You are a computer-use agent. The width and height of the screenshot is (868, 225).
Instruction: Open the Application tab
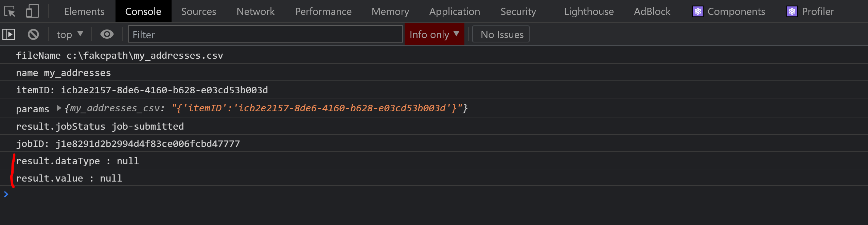pos(455,12)
